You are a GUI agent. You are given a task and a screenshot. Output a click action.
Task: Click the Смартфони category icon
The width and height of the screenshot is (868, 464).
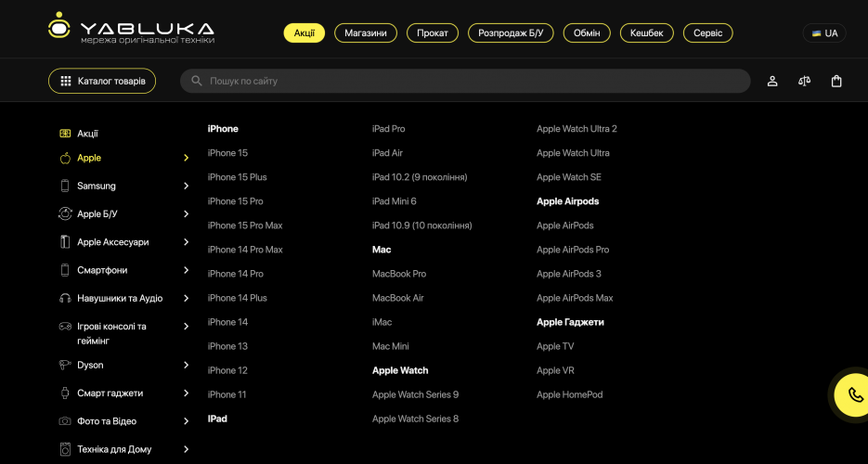65,270
